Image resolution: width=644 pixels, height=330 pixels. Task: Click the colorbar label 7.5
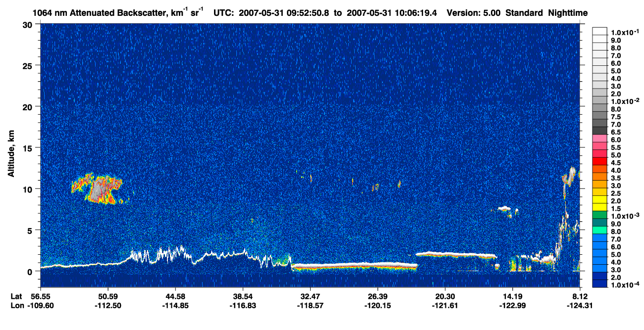tap(616, 117)
